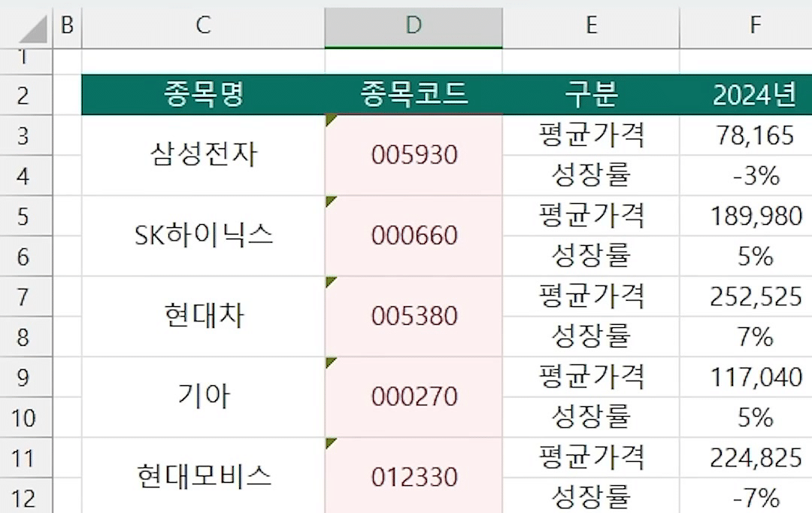This screenshot has height=513, width=812.
Task: Select the 5% cell for SK하이닉스
Action: (x=746, y=256)
